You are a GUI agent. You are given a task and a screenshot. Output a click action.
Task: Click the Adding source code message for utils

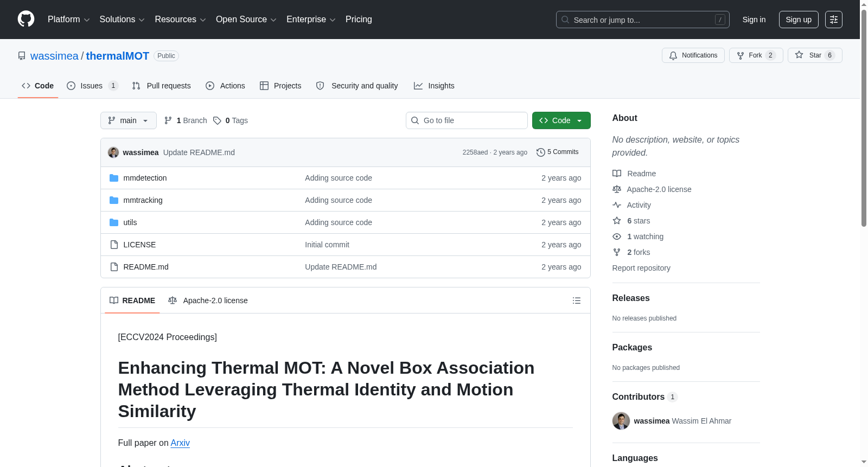(339, 222)
